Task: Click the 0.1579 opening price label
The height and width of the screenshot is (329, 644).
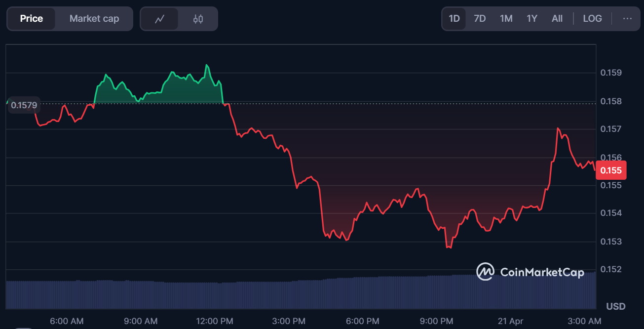Action: tap(24, 105)
